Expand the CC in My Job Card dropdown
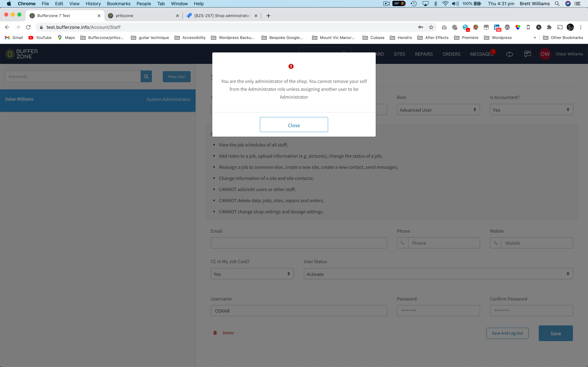The width and height of the screenshot is (588, 367). 252,274
